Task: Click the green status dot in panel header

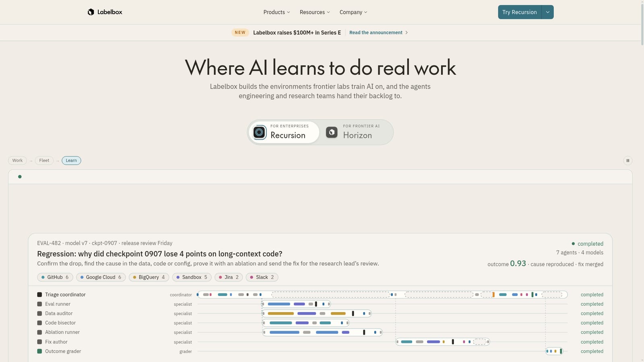Action: click(x=20, y=177)
